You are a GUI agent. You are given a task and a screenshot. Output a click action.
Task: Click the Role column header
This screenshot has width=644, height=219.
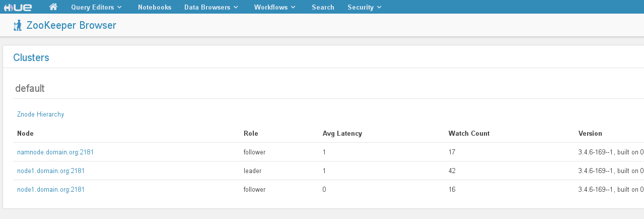pos(251,133)
